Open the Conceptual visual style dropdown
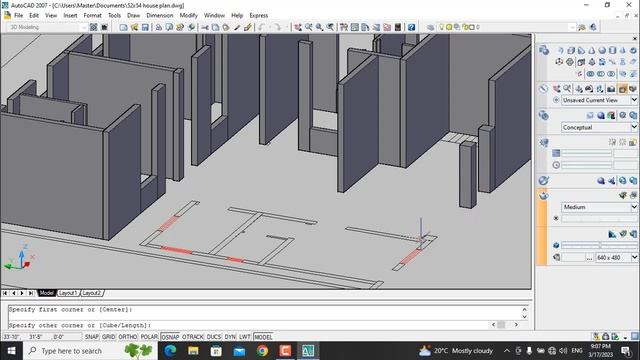This screenshot has width=640, height=360. pyautogui.click(x=634, y=127)
